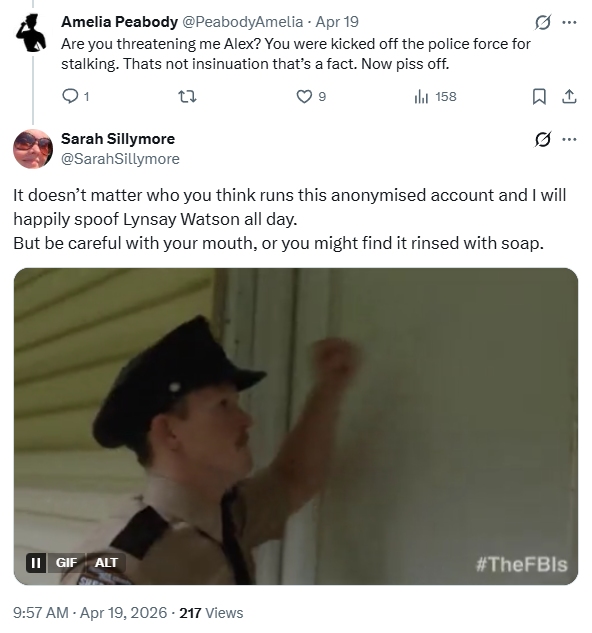Visit @SarahSillymore handle link
592x633 pixels.
[120, 159]
